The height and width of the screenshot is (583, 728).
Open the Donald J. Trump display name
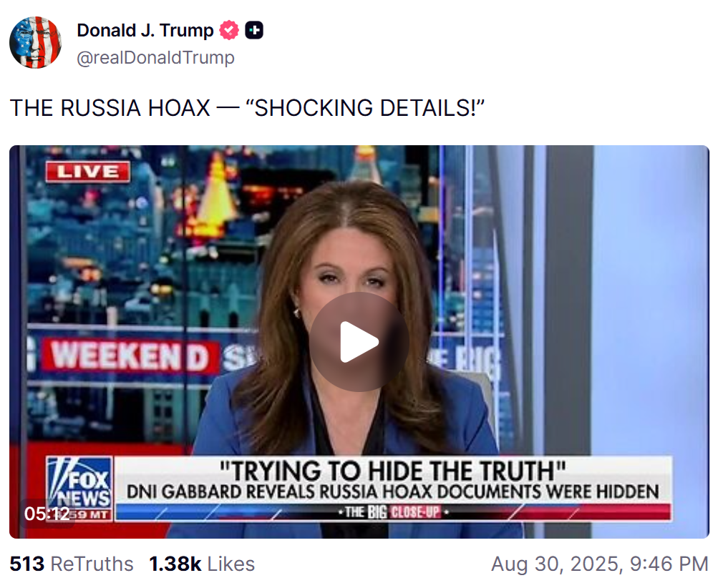click(145, 30)
